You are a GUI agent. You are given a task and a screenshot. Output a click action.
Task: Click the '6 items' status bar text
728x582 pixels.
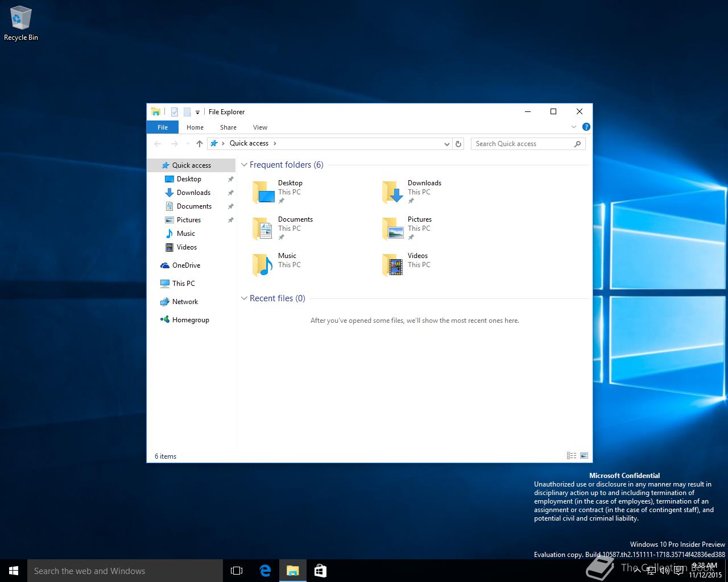tap(166, 456)
